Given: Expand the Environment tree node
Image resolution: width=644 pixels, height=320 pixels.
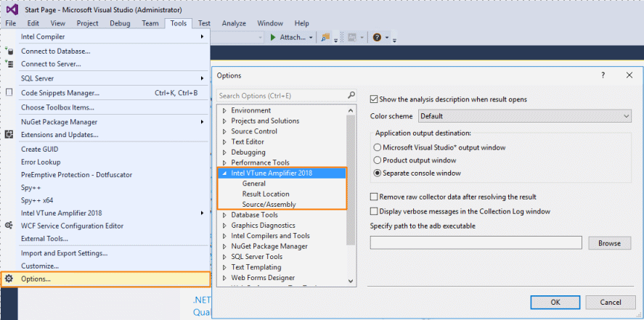Looking at the screenshot, I should 224,110.
